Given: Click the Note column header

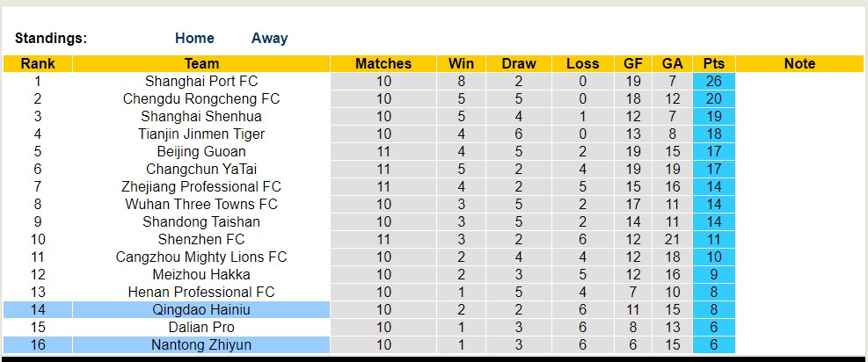Looking at the screenshot, I should point(799,63).
